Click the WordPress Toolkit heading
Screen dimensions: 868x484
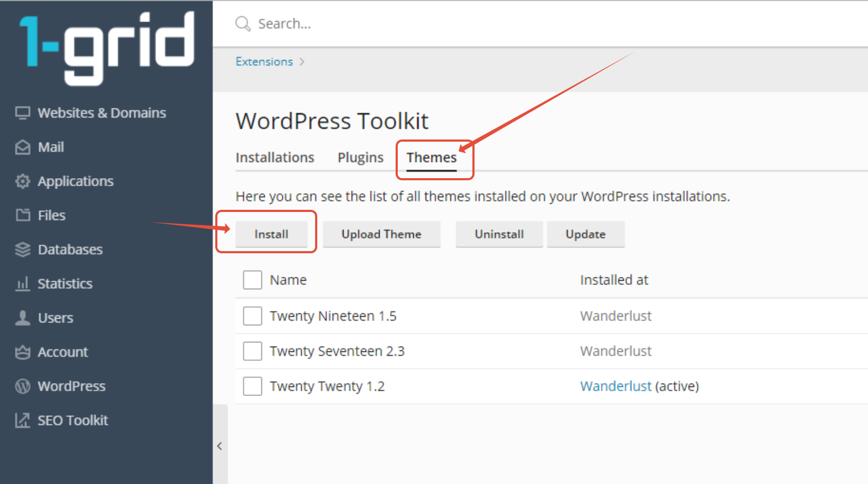pos(332,121)
